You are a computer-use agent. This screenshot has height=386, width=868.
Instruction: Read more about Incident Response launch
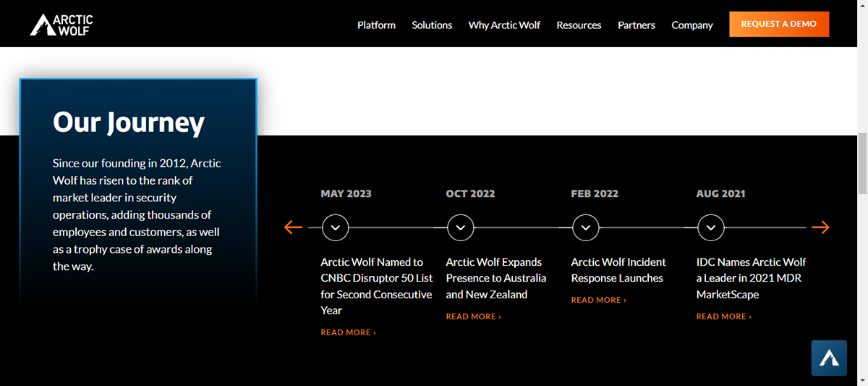click(598, 300)
